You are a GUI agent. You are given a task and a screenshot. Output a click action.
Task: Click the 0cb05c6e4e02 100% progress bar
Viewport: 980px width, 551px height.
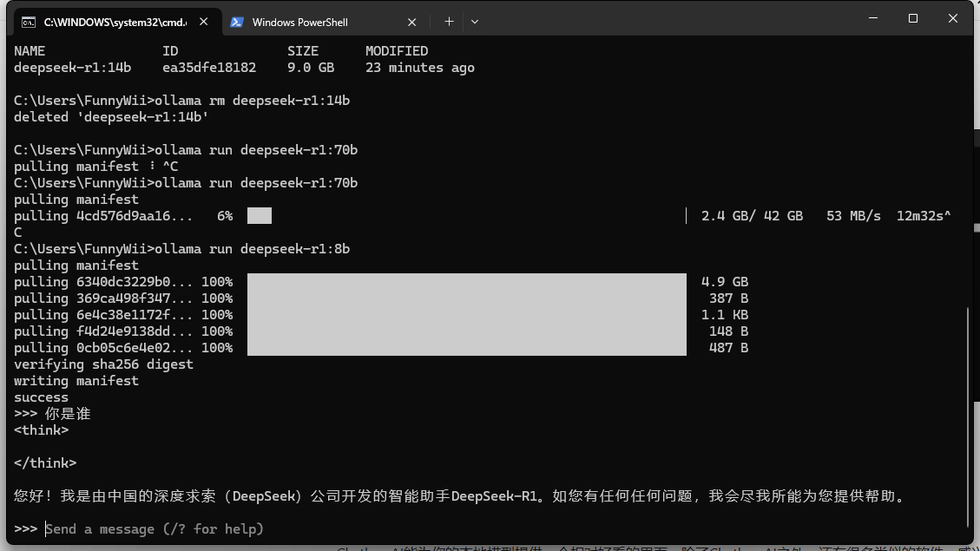click(467, 348)
